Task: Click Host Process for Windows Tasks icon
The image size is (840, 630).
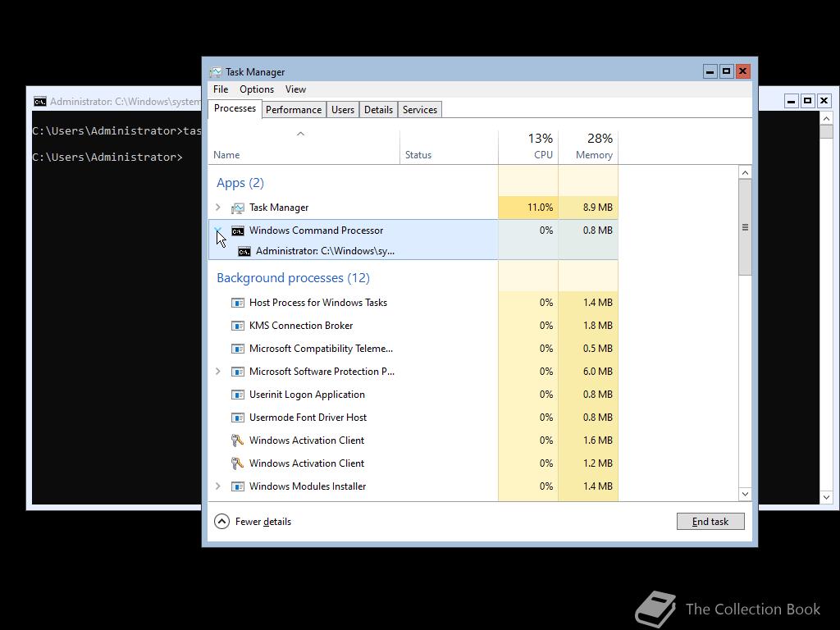Action: [238, 303]
